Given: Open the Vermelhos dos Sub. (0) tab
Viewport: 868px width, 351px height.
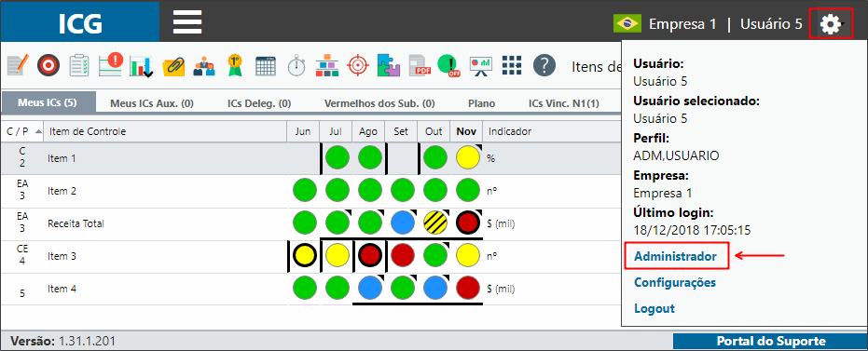Looking at the screenshot, I should pyautogui.click(x=379, y=103).
